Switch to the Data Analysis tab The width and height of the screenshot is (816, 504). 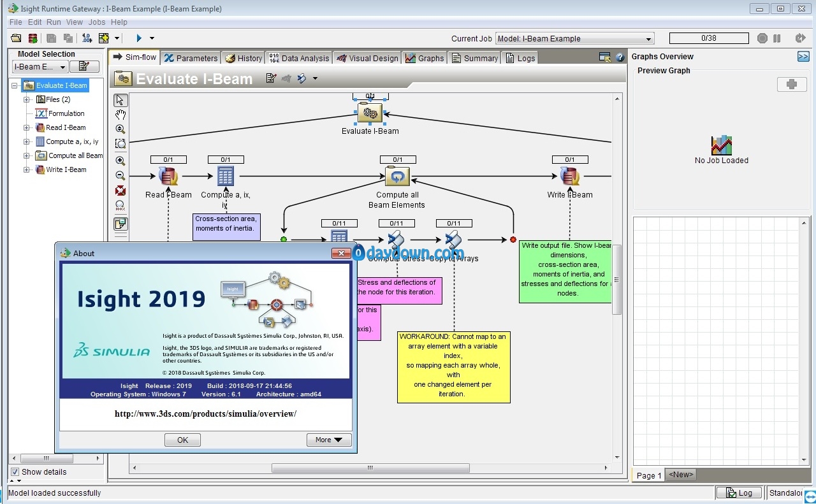(299, 58)
